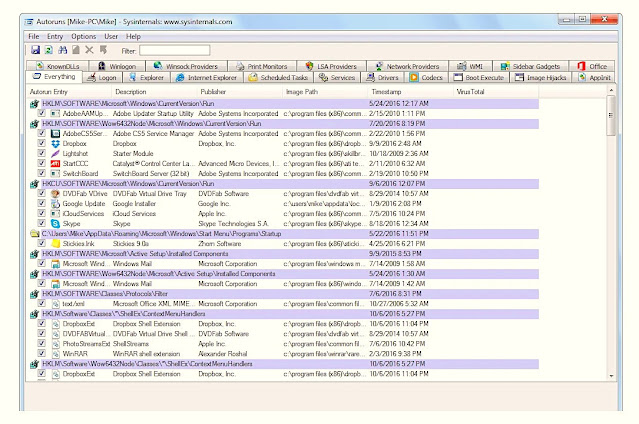639x424 pixels.
Task: Click the Skype entry icon
Action: pos(55,223)
